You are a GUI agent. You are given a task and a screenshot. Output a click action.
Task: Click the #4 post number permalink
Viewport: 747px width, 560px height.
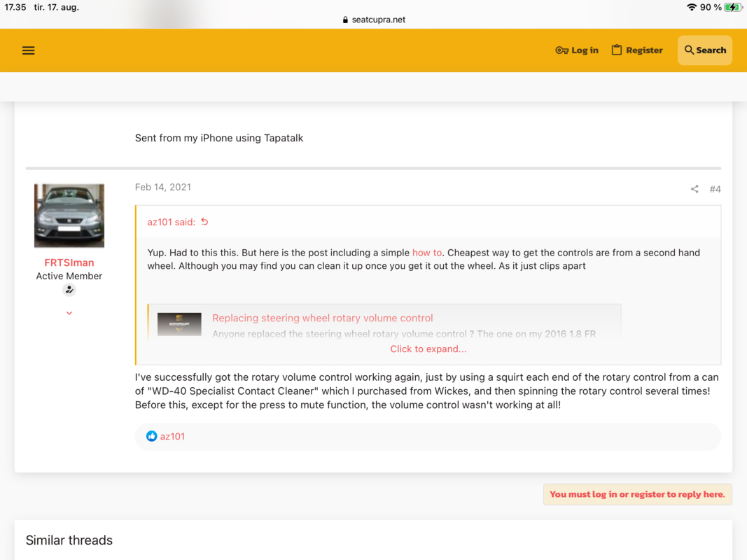pyautogui.click(x=715, y=189)
